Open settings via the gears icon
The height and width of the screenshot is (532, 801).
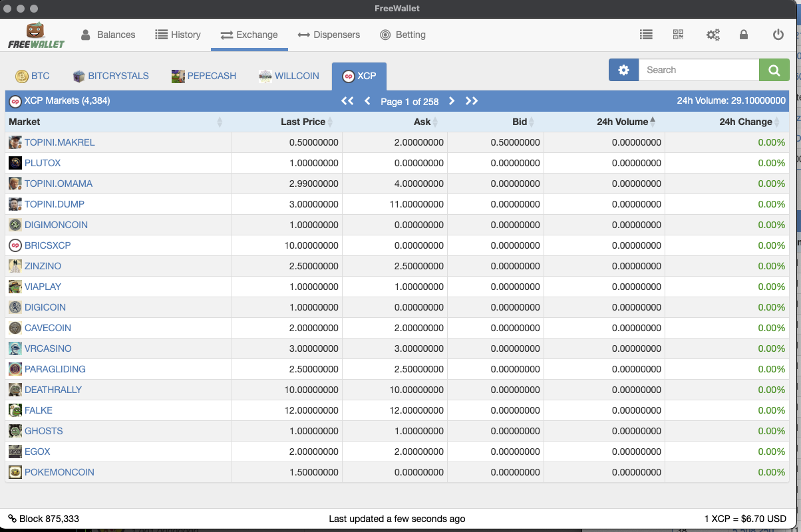tap(713, 35)
